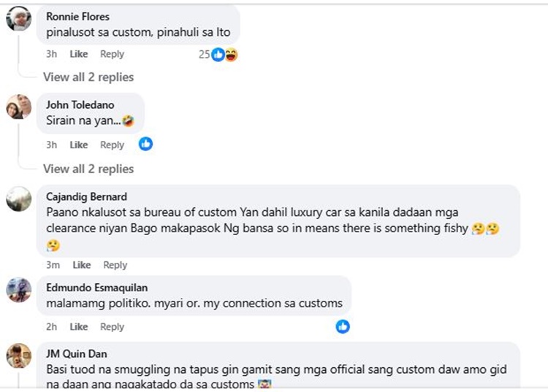Click Edmundo Esmaquilan's profile avatar

(x=18, y=290)
